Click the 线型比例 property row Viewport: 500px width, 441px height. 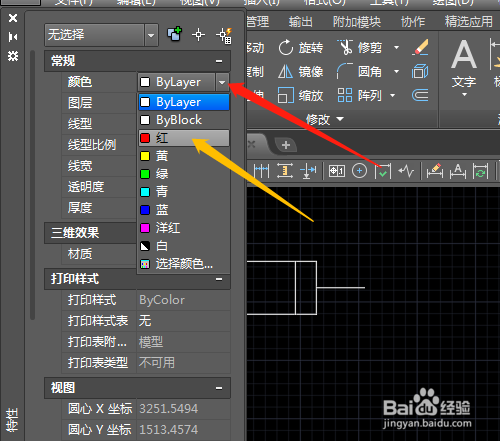[x=99, y=145]
